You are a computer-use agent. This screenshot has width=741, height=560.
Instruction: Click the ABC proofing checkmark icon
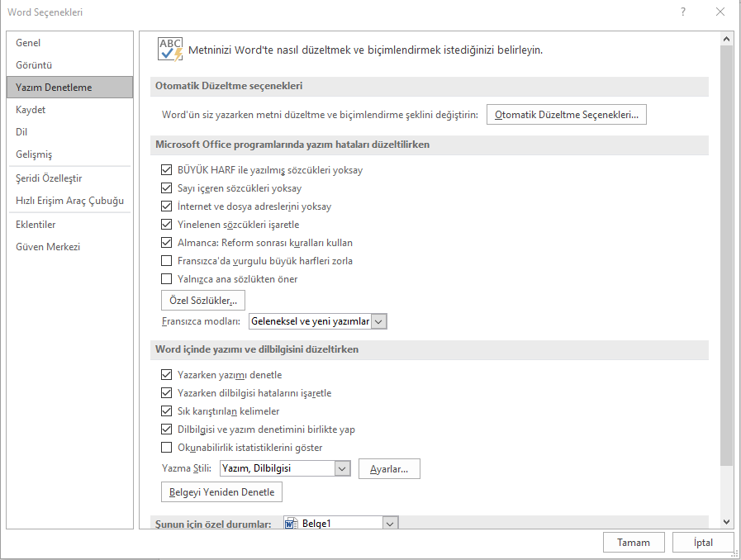click(170, 49)
